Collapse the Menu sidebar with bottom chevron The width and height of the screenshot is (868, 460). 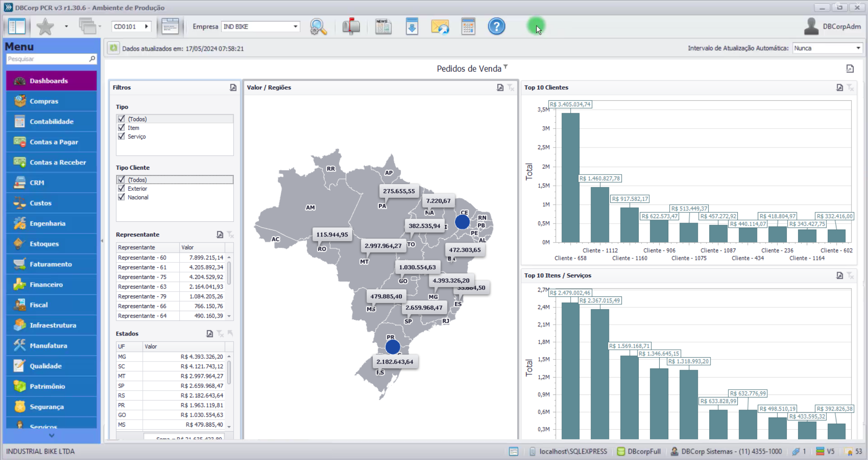51,434
